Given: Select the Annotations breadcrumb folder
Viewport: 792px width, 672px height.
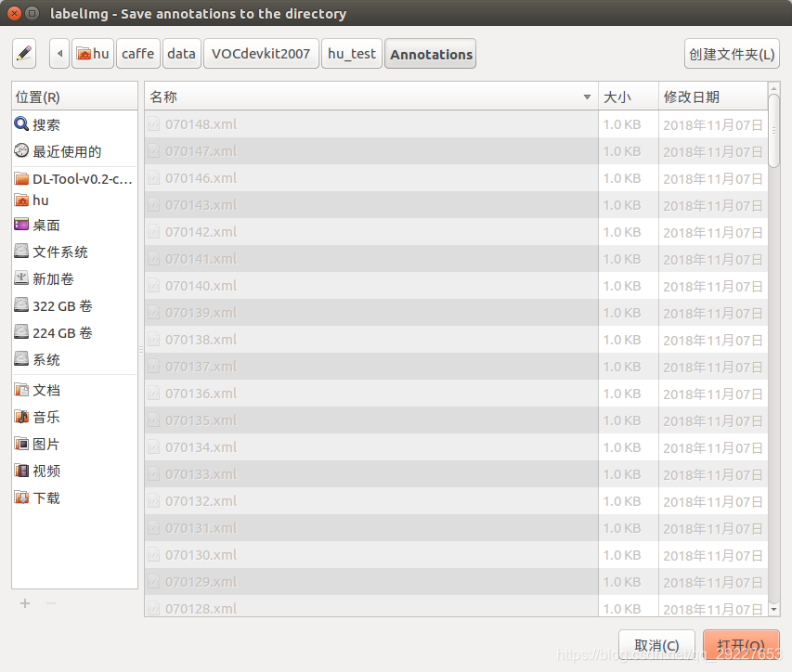Looking at the screenshot, I should coord(430,54).
